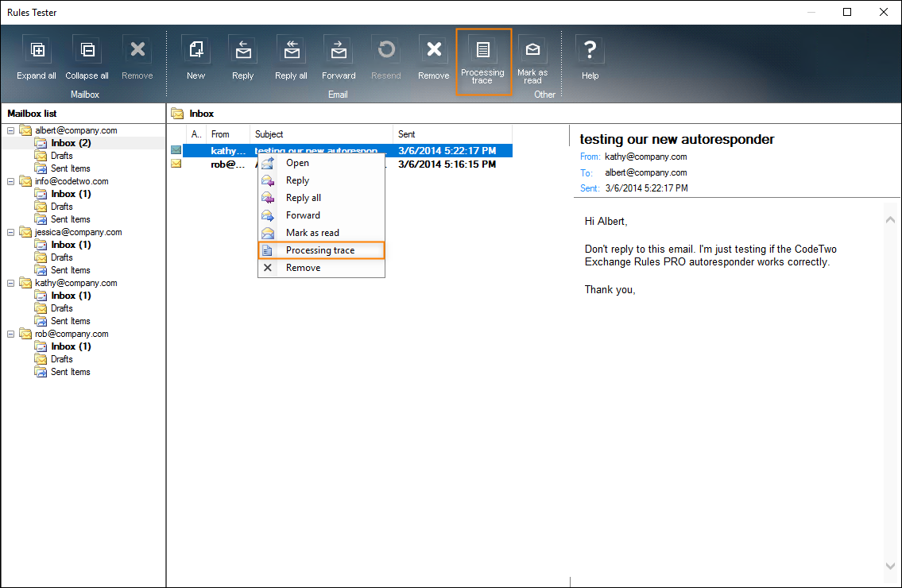
Task: Choose Open in the context menu
Action: pos(322,163)
